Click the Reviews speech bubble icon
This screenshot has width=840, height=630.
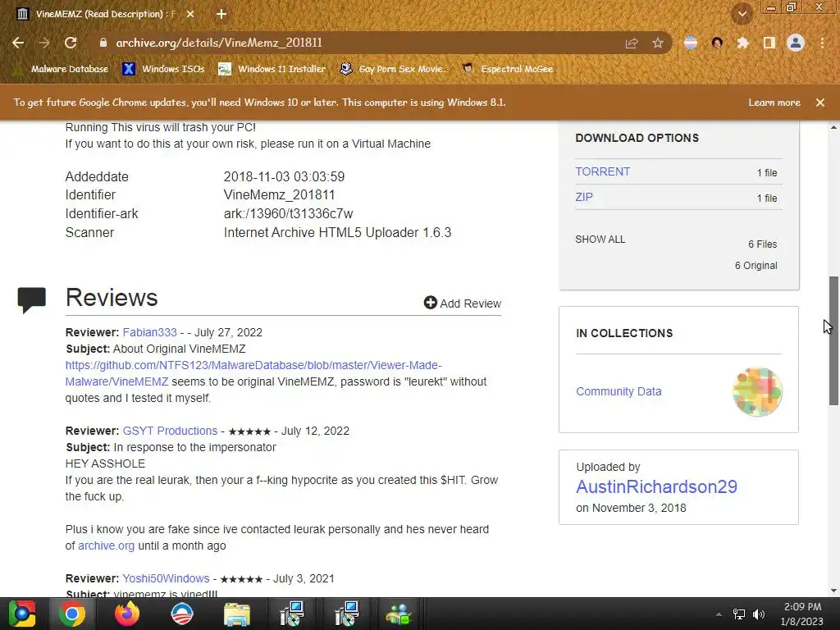point(32,300)
